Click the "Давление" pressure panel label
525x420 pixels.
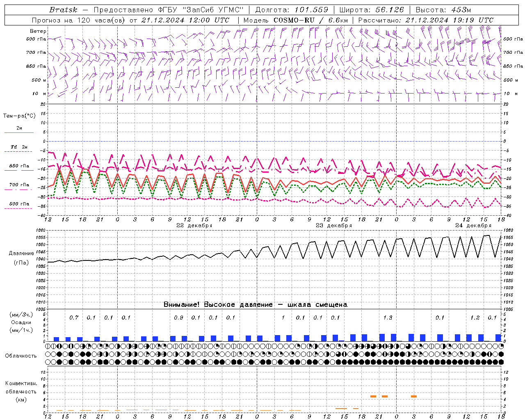point(21,253)
